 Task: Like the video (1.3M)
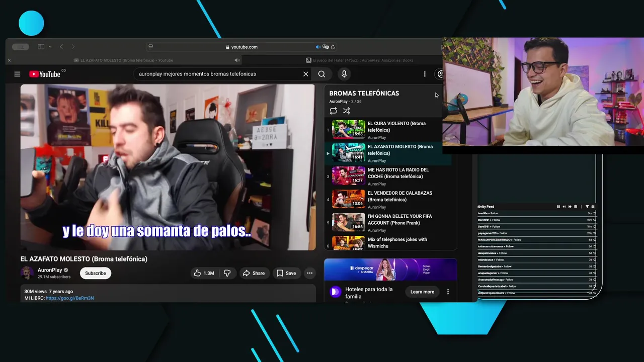(204, 273)
